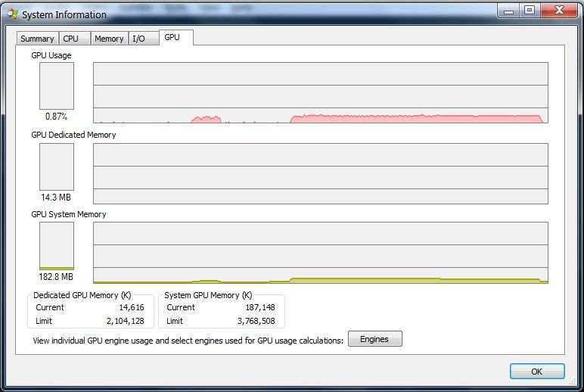This screenshot has width=584, height=392.
Task: Go to the I/O tab
Action: (x=144, y=39)
